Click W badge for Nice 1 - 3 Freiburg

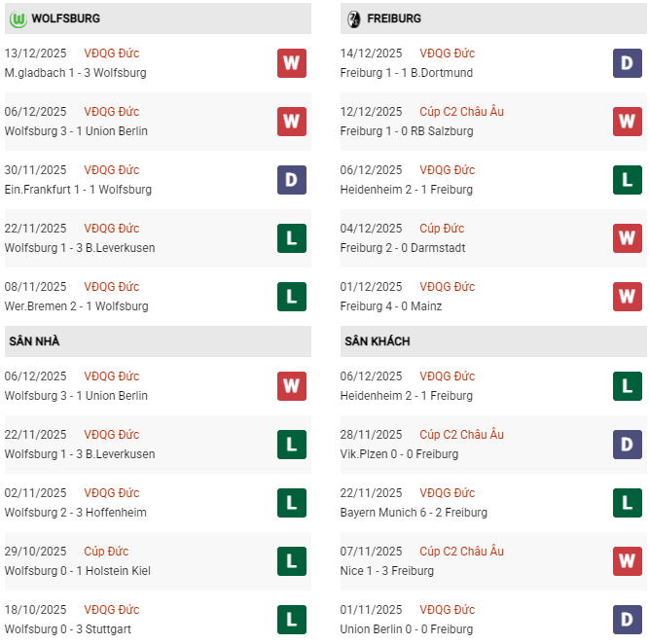[628, 561]
